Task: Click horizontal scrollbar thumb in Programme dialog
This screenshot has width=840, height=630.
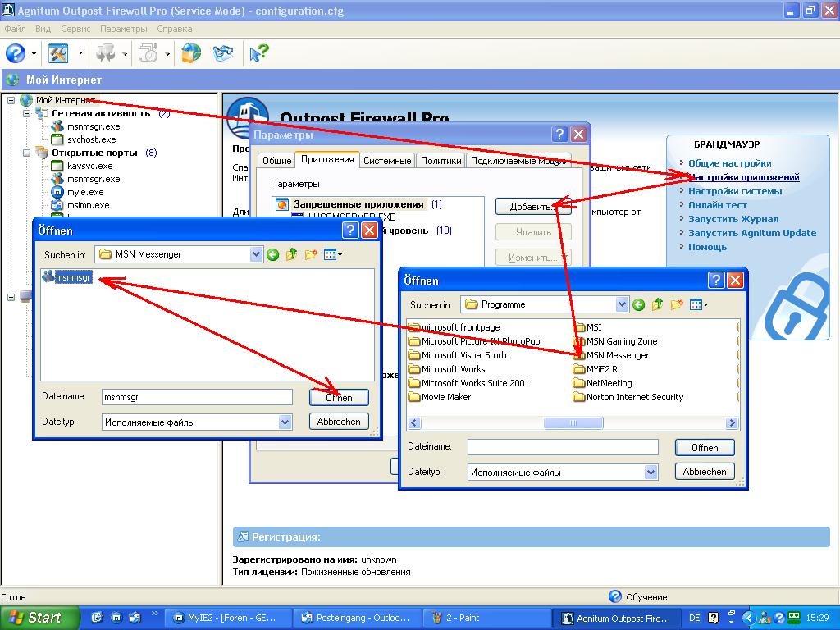Action: pyautogui.click(x=573, y=423)
